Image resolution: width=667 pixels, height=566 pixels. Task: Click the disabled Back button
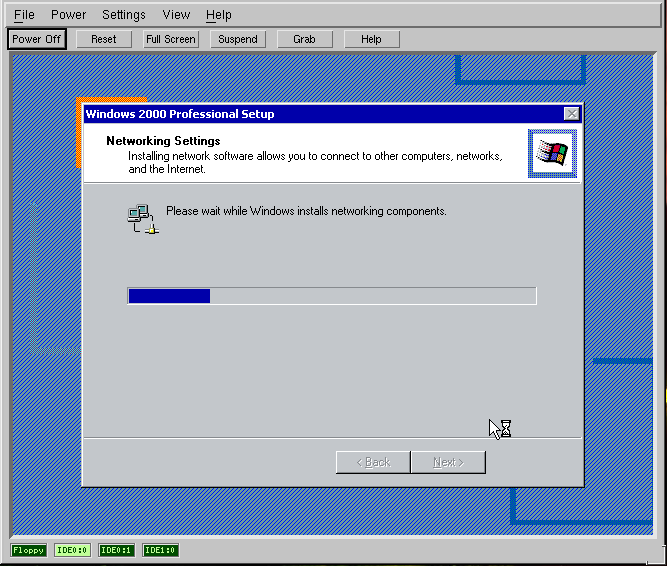tap(373, 462)
